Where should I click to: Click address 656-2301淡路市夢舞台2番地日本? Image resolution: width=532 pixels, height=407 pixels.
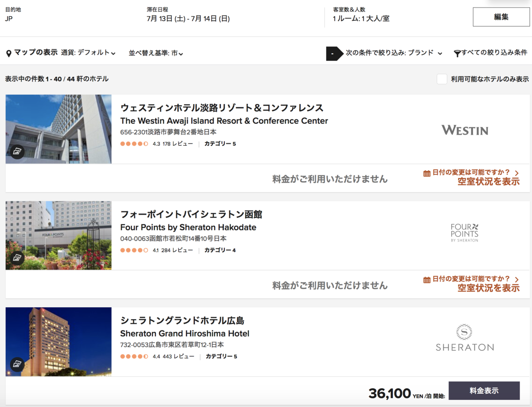[x=168, y=132]
